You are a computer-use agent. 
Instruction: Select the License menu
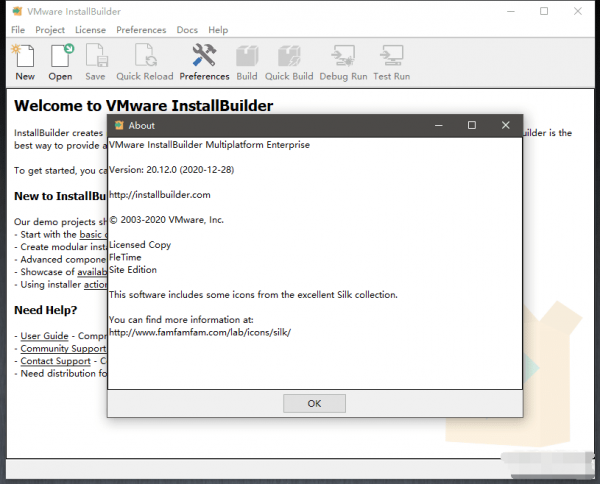click(x=90, y=31)
